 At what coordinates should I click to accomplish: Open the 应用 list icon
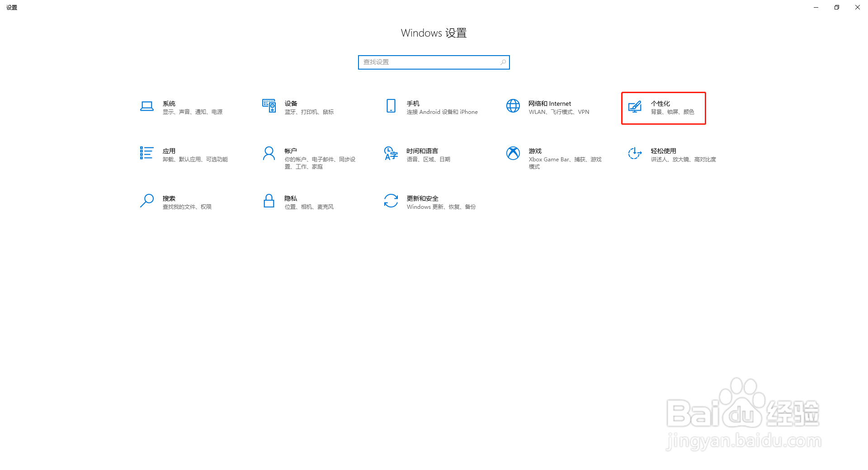(x=147, y=153)
